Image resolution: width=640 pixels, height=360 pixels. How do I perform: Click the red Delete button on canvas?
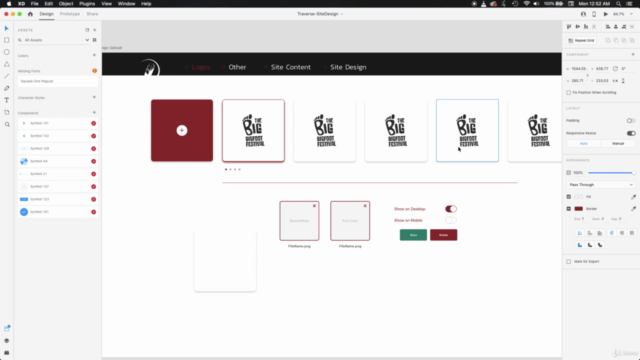(443, 235)
